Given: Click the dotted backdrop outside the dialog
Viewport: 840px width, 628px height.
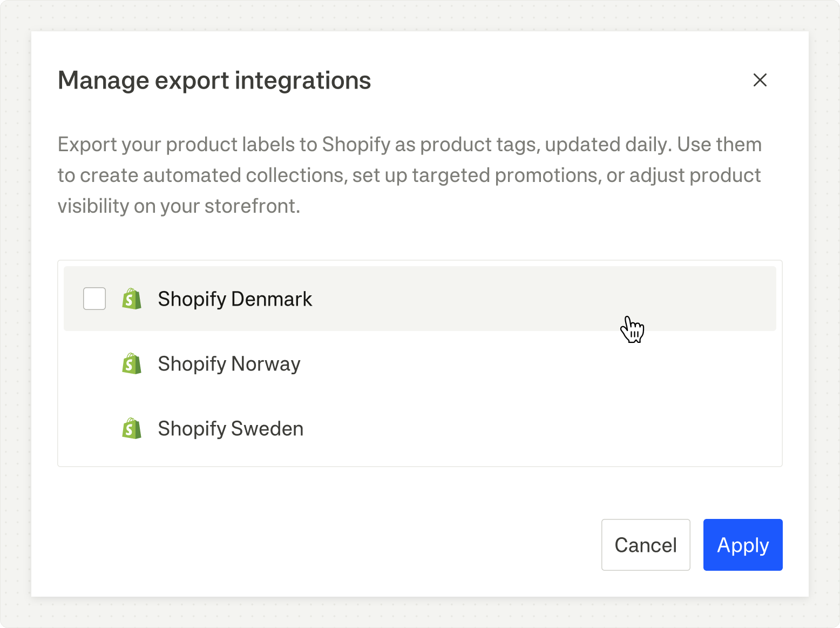Looking at the screenshot, I should click(x=15, y=324).
